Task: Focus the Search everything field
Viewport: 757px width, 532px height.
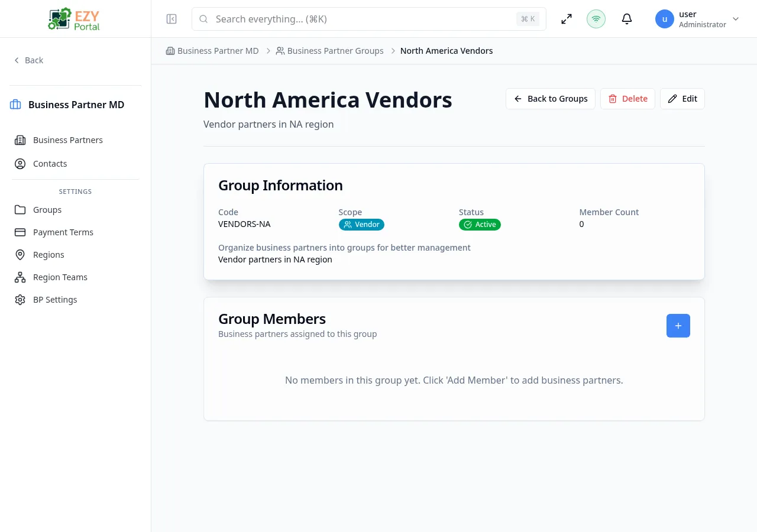Action: coord(361,19)
